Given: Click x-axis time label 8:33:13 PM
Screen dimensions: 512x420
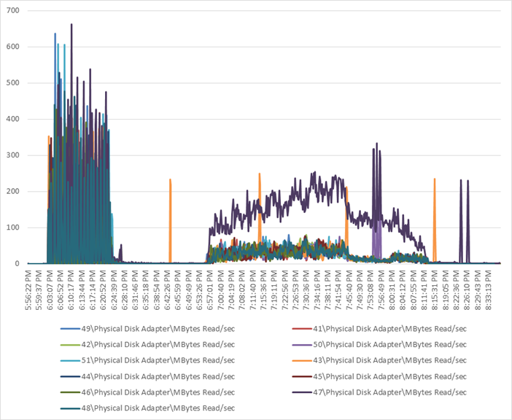Looking at the screenshot, I should click(x=489, y=290).
